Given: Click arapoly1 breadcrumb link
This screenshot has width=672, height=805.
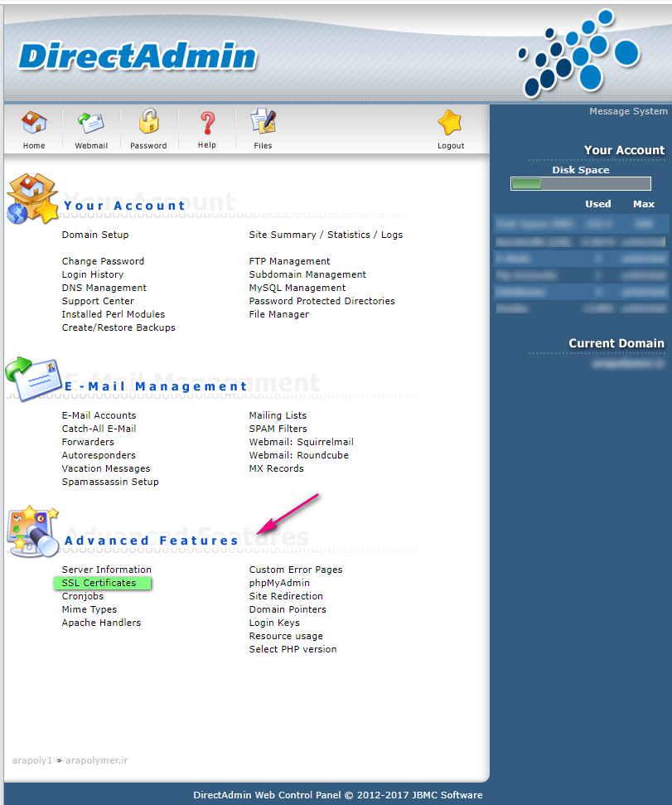Looking at the screenshot, I should [32, 760].
